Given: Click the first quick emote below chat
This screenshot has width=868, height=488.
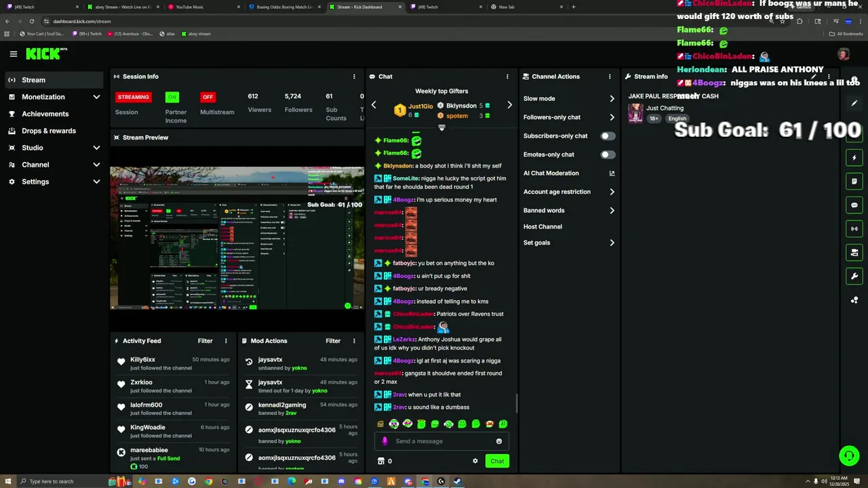Looking at the screenshot, I should tap(380, 424).
